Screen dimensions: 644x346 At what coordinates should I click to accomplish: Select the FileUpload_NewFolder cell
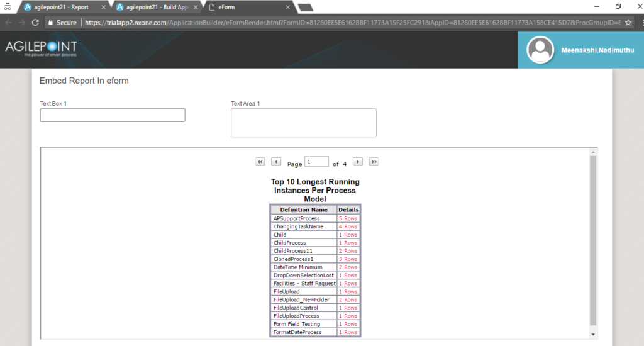[304, 299]
